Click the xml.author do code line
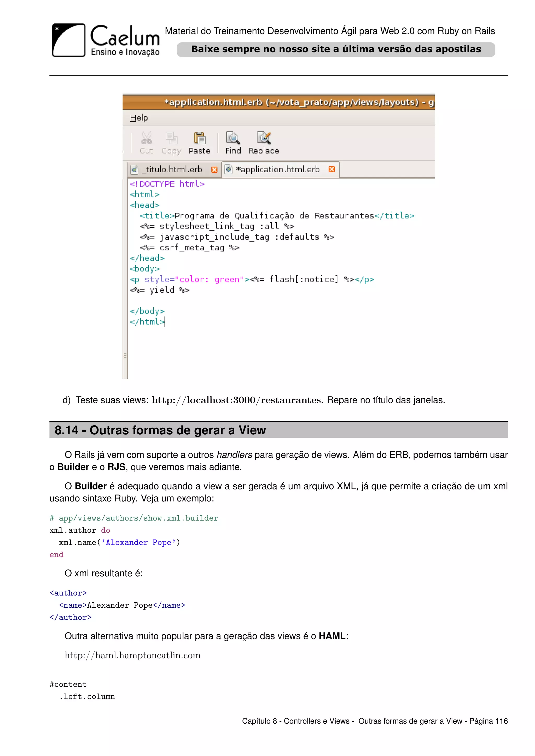This screenshot has height=756, width=535. (x=80, y=530)
